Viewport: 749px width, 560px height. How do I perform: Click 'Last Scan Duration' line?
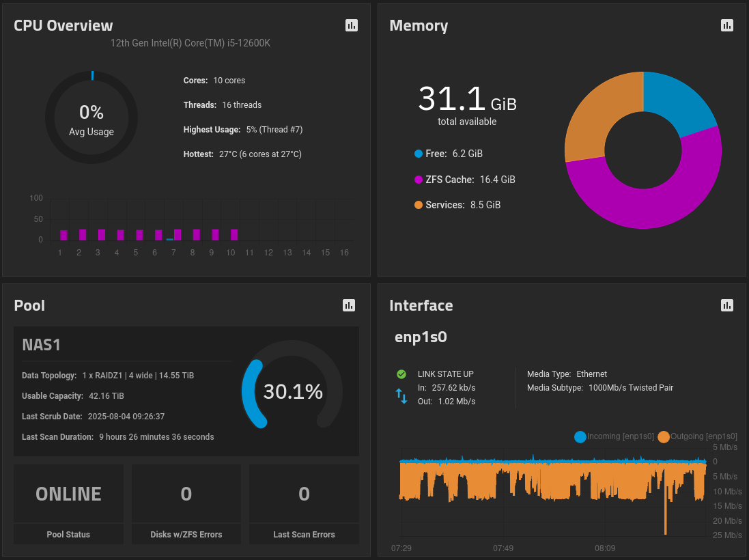pyautogui.click(x=118, y=437)
